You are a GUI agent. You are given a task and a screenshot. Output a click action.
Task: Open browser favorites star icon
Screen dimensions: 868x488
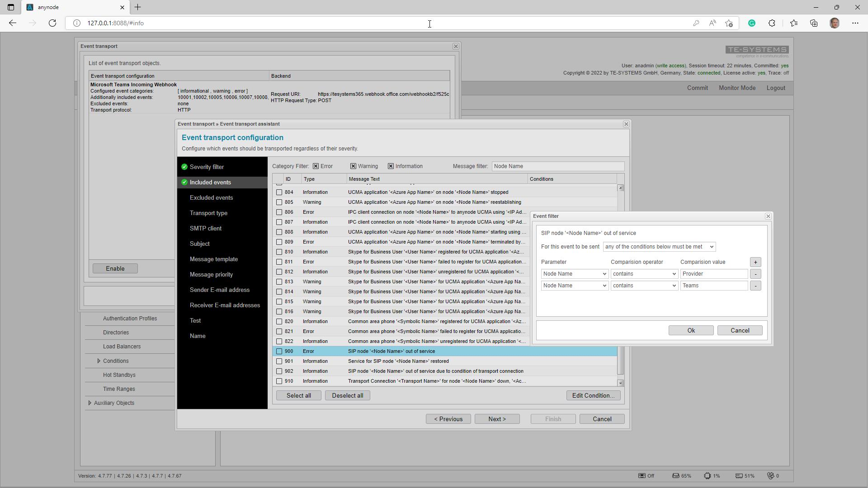pyautogui.click(x=794, y=23)
